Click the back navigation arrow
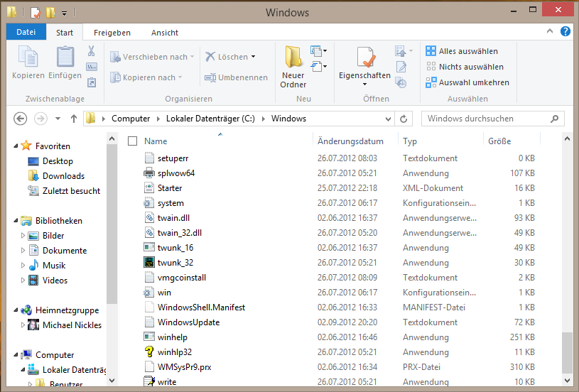Image resolution: width=579 pixels, height=392 pixels. (21, 119)
